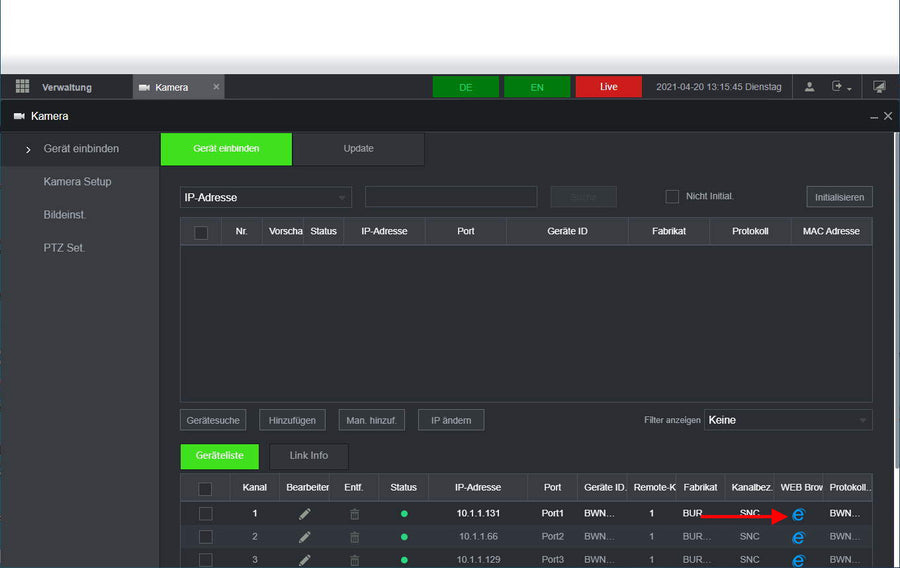900x568 pixels.
Task: Click the monitor display icon at top right
Action: 879,87
